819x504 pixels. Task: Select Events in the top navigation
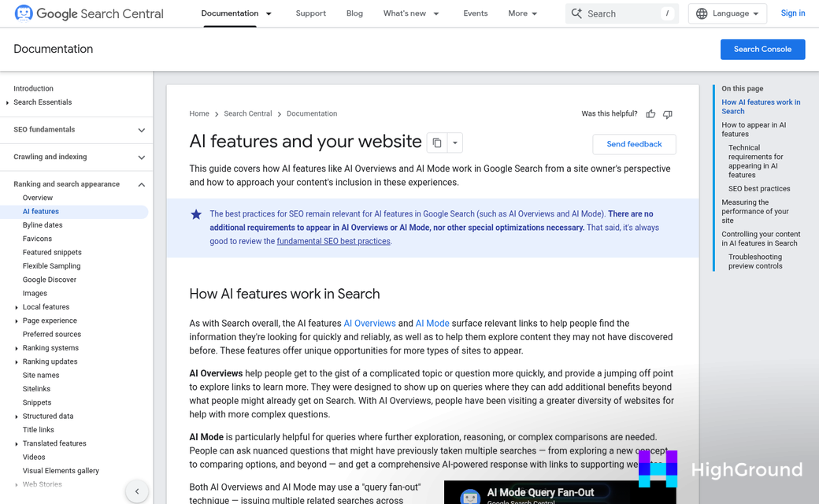(475, 13)
